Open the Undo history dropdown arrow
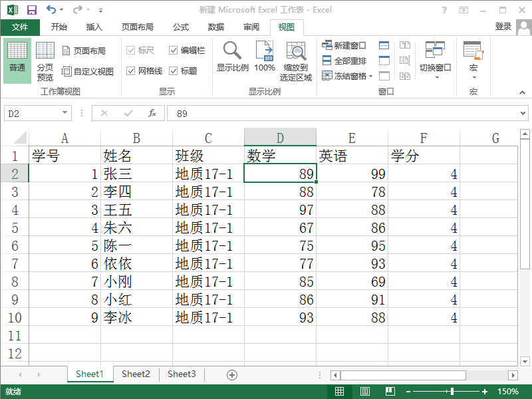The width and height of the screenshot is (532, 399). pos(61,10)
